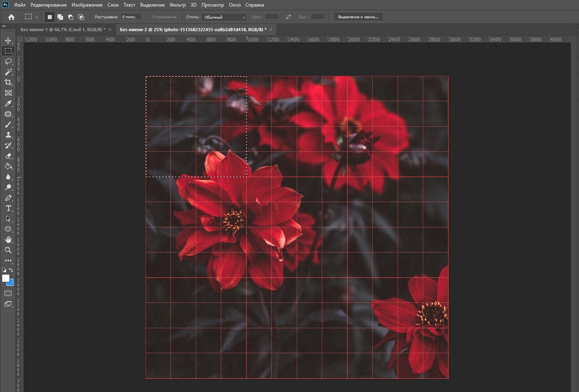Choose New selection mode

click(50, 17)
